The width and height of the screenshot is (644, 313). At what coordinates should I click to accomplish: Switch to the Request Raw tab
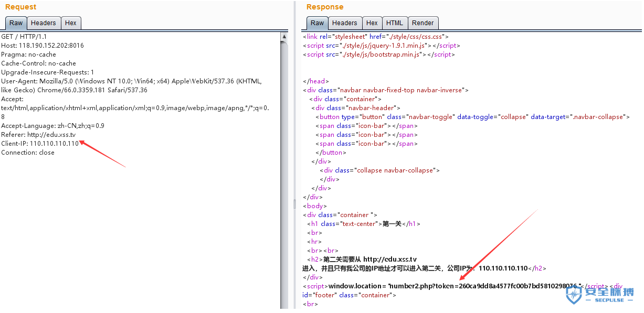click(16, 23)
